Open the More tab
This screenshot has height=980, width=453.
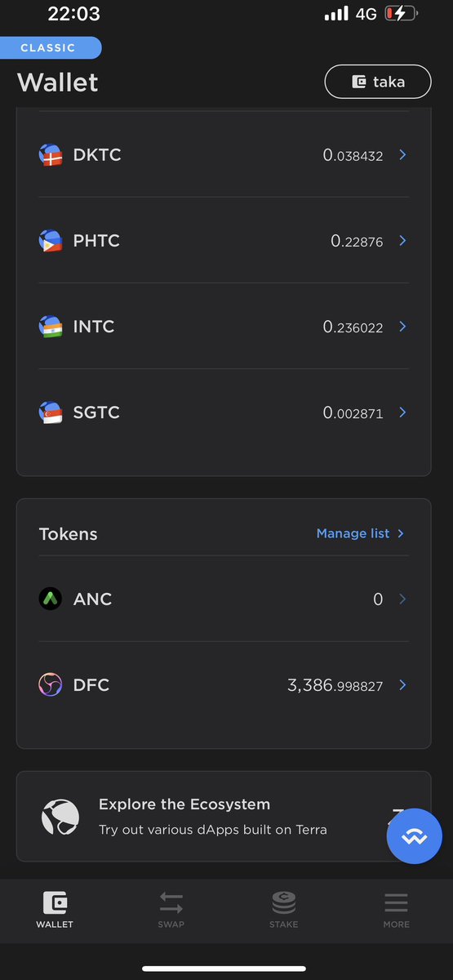click(x=396, y=910)
